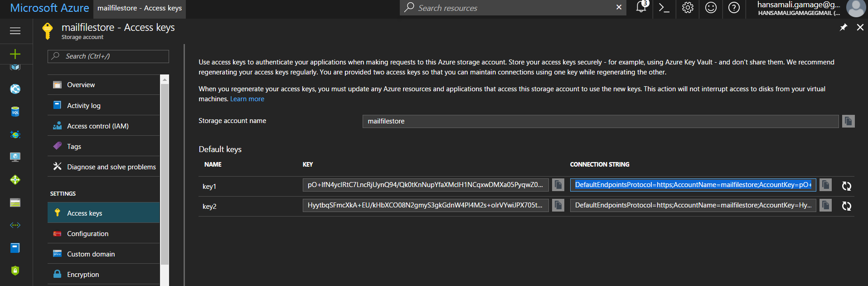Open the blue document sidebar icon

coord(15,248)
